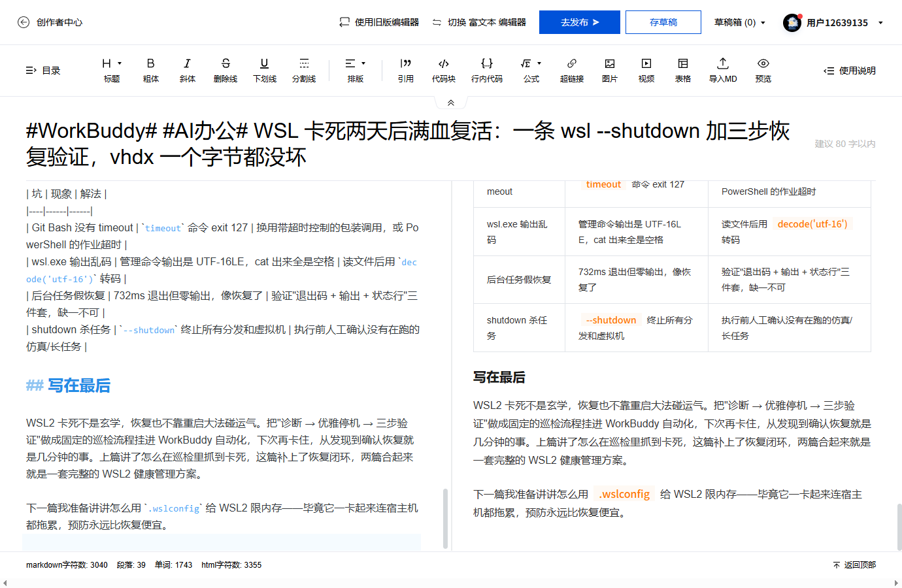Click the user avatar picture
Viewport: 902px width, 588px height.
[792, 23]
